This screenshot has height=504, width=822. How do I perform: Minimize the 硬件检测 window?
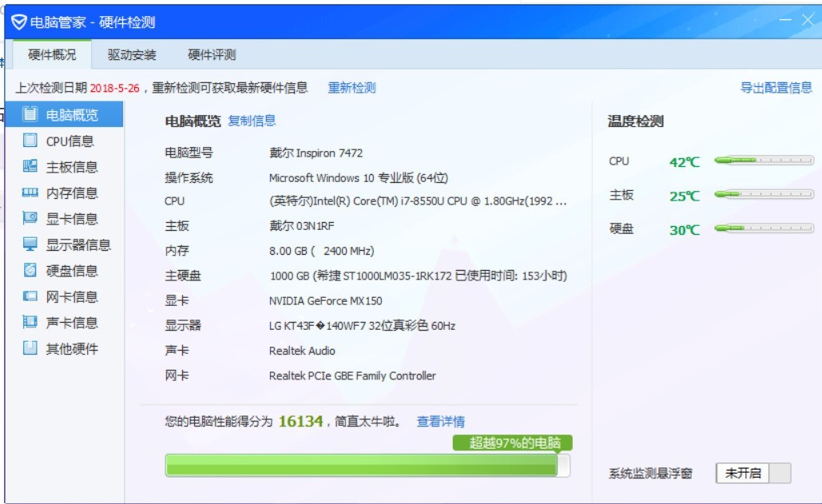point(785,20)
